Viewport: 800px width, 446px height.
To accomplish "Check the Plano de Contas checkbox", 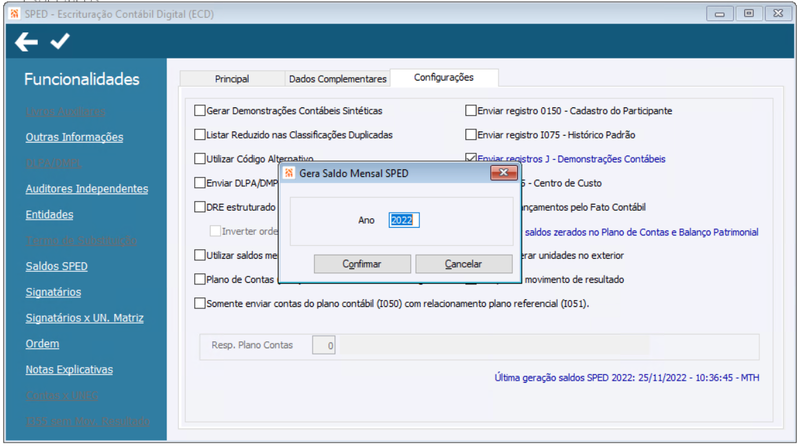I will tap(200, 279).
